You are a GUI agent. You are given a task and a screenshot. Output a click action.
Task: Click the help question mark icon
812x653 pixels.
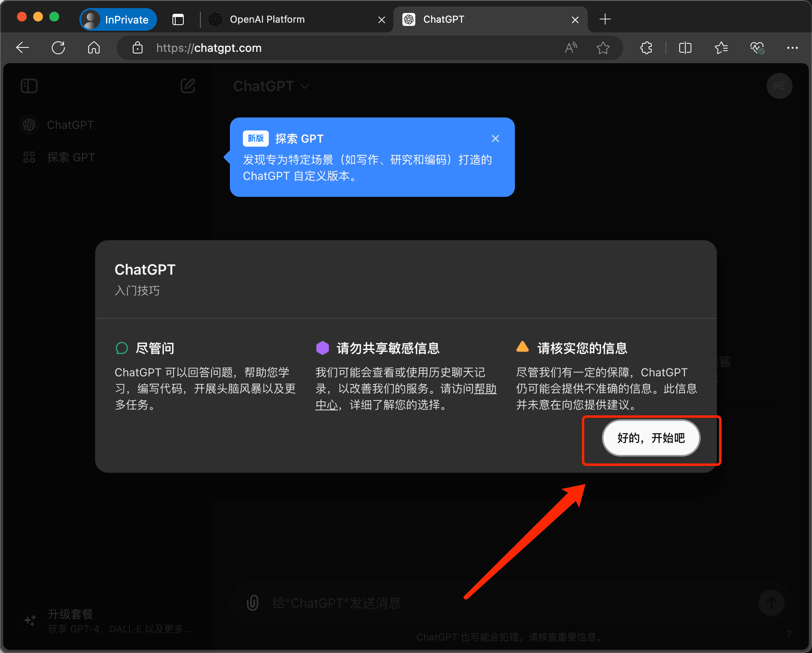(x=789, y=634)
